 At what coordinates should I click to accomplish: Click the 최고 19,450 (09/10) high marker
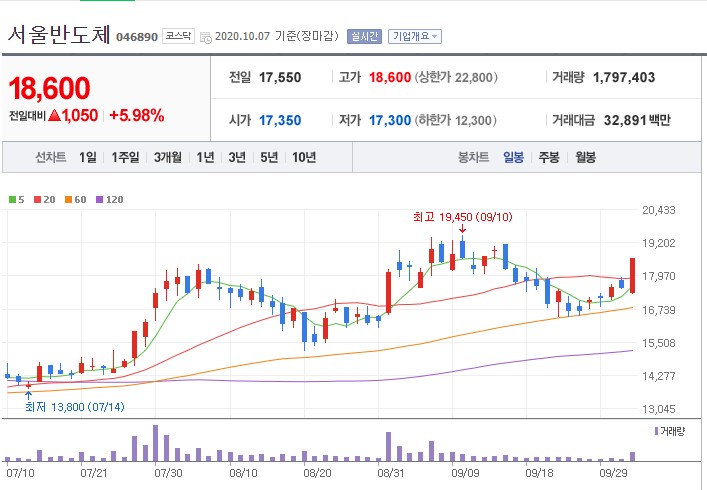(463, 217)
